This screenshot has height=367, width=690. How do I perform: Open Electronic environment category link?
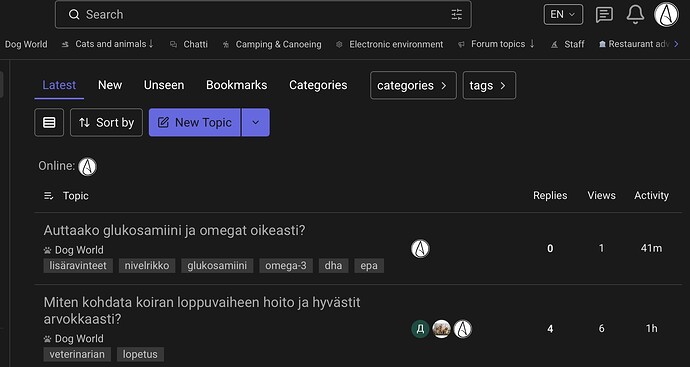pyautogui.click(x=396, y=44)
